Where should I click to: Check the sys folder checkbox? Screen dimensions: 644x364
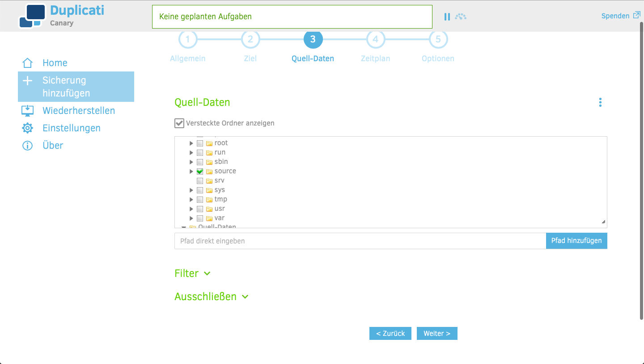[200, 190]
